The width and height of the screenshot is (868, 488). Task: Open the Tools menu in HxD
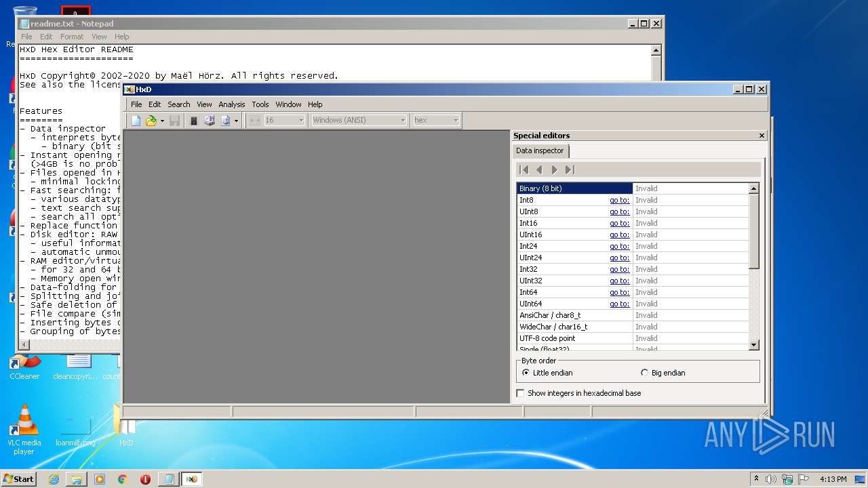click(260, 104)
